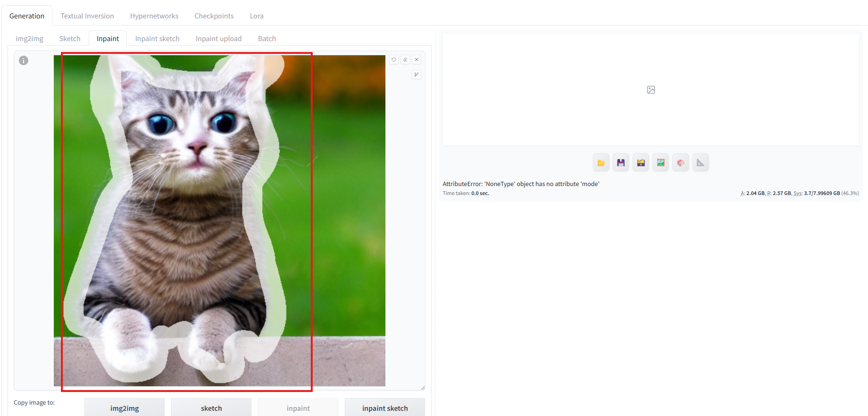The image size is (868, 416).
Task: Click the empty output image placeholder
Action: point(651,90)
